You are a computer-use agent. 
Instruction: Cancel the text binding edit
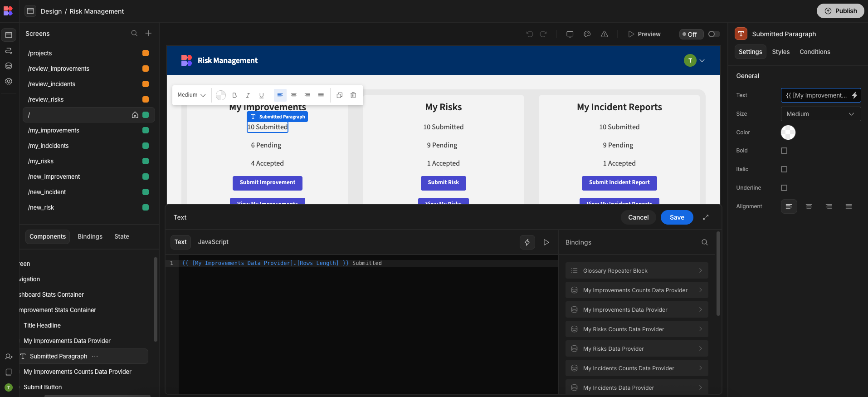(638, 217)
